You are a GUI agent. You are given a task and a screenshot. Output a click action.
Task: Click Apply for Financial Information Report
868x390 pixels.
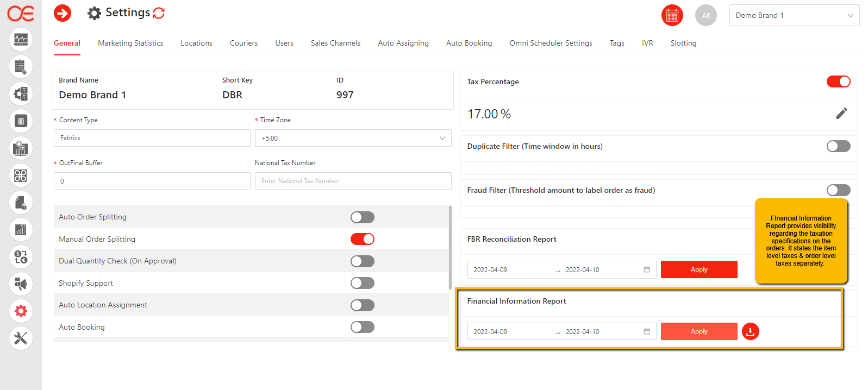coord(698,331)
